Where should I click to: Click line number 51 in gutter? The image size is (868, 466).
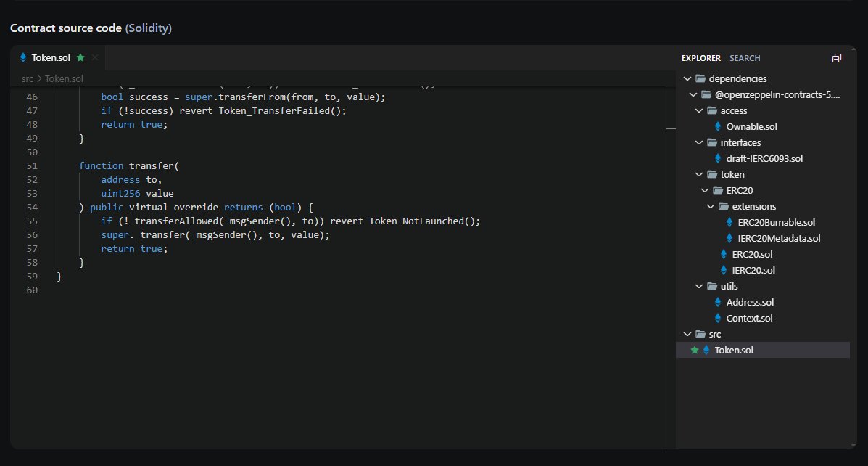[x=32, y=165]
